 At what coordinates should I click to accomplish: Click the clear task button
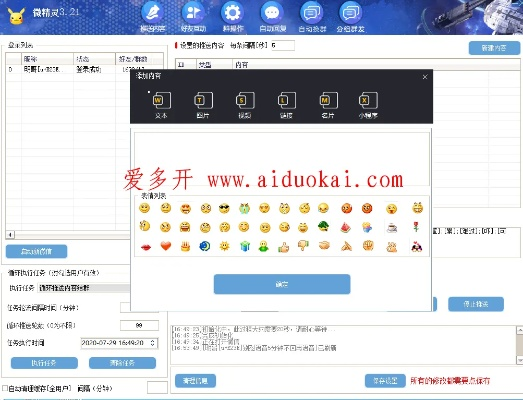click(x=122, y=363)
